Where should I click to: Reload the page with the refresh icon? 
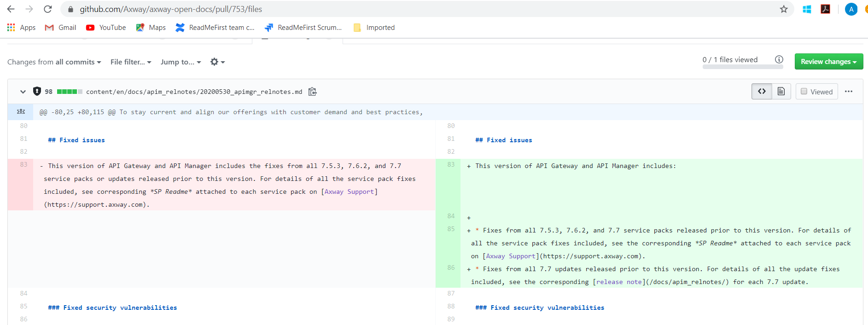(x=47, y=9)
